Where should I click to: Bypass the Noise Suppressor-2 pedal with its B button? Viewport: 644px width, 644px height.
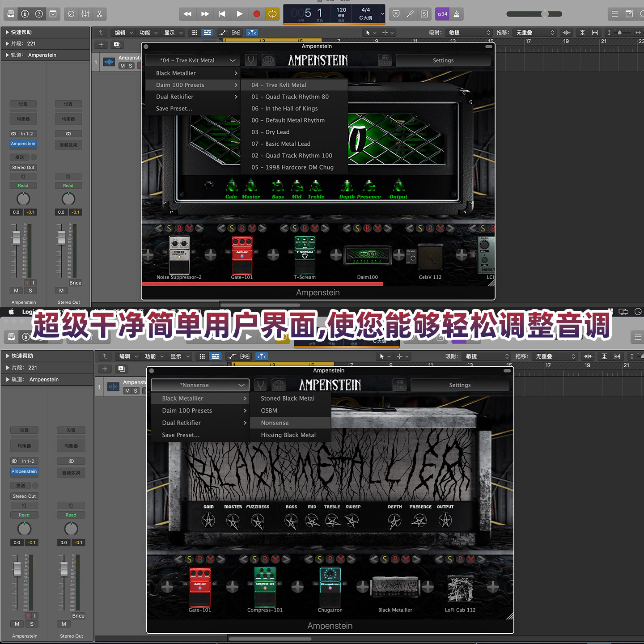[179, 228]
